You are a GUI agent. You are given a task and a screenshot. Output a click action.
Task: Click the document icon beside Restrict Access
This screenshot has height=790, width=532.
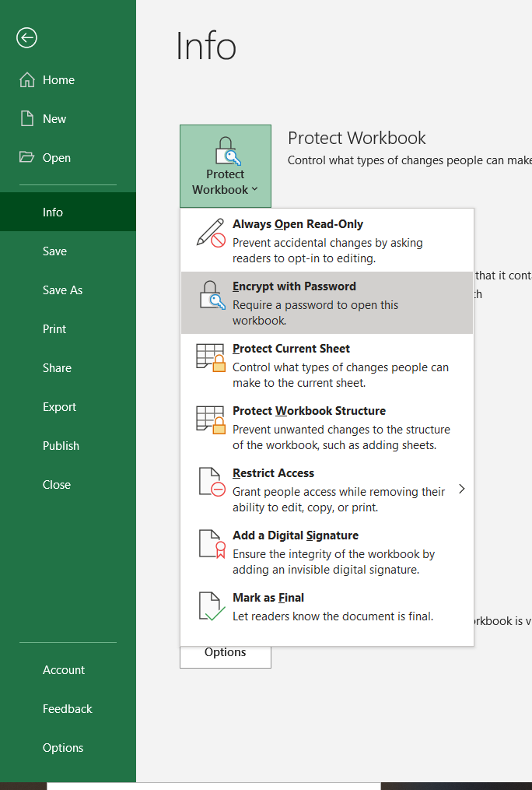212,482
